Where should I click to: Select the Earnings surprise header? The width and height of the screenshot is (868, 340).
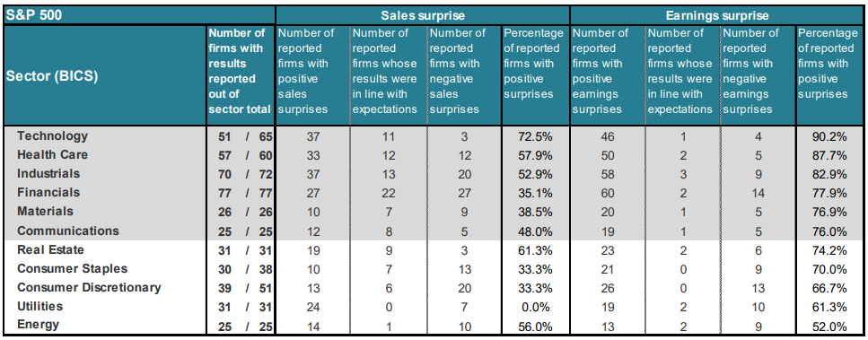(x=718, y=15)
